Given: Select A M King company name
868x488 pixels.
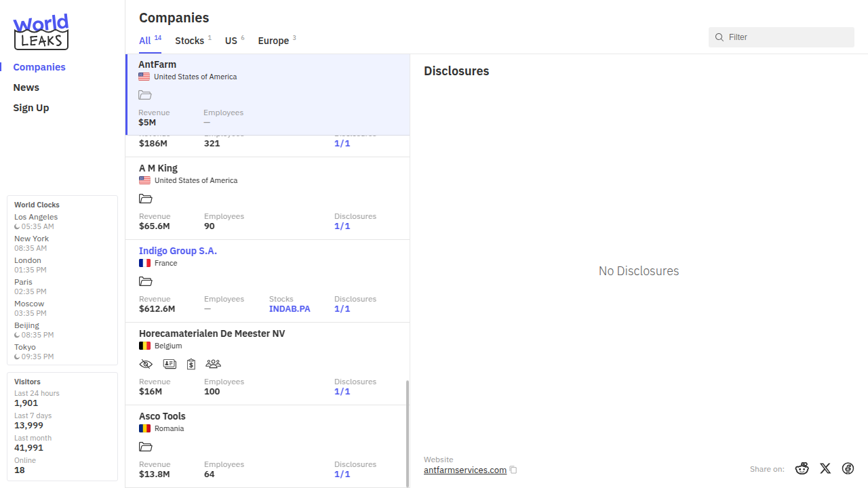Looking at the screenshot, I should [158, 168].
